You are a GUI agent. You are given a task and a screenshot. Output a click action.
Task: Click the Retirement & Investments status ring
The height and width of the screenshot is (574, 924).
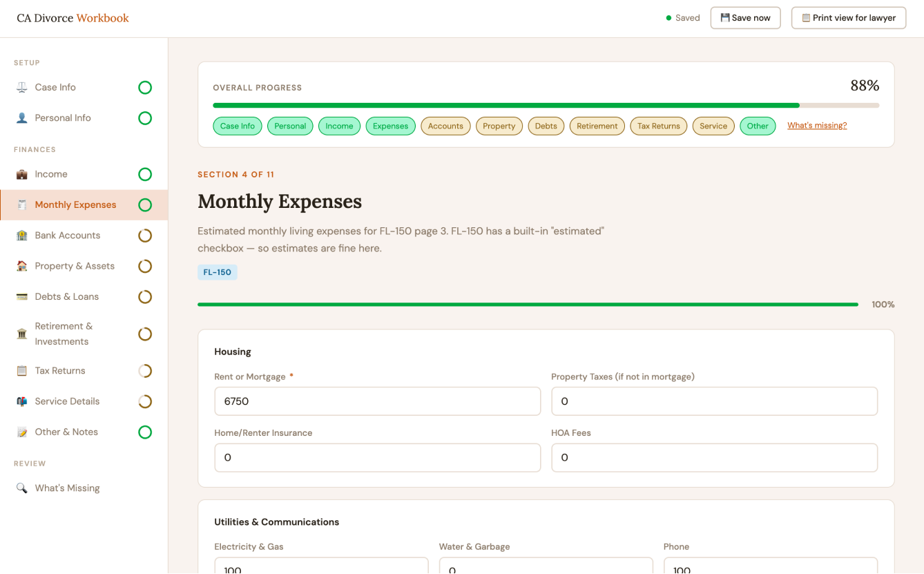[x=145, y=334]
